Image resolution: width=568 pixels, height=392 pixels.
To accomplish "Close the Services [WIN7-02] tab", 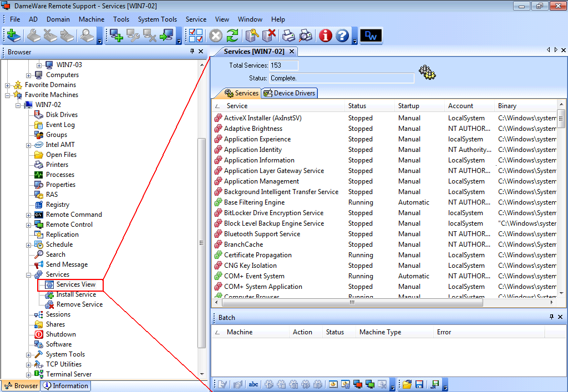I will click(x=292, y=52).
